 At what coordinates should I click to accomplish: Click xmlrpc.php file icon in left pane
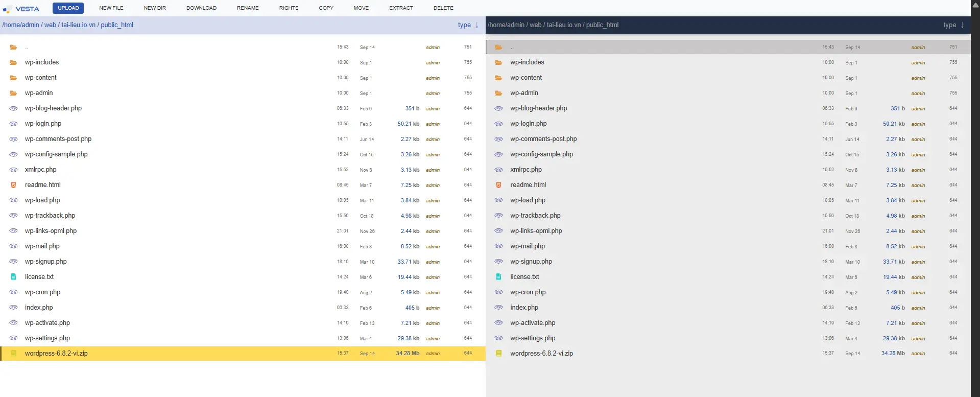[13, 170]
